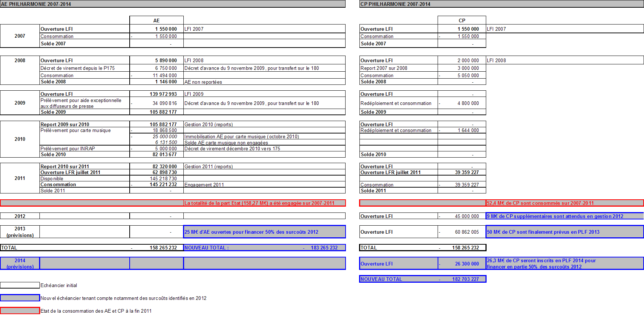Click the NOUVEAU TOTAL cell in the CP table
The height and width of the screenshot is (320, 644).
click(399, 279)
